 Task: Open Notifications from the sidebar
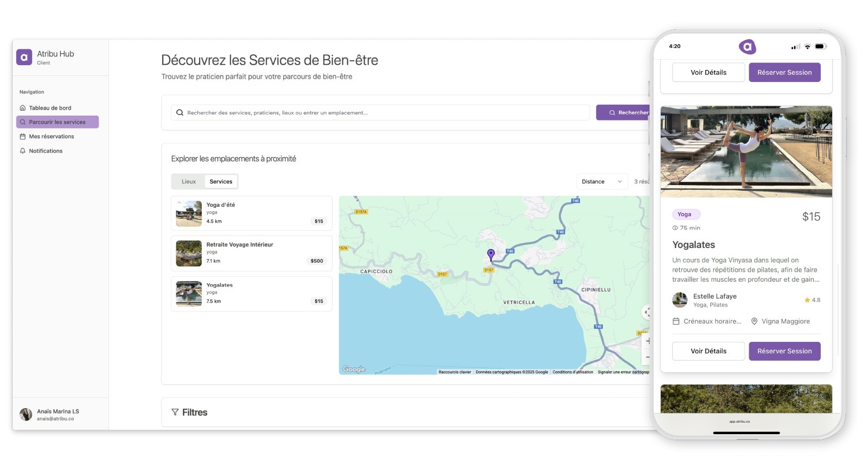[x=46, y=151]
